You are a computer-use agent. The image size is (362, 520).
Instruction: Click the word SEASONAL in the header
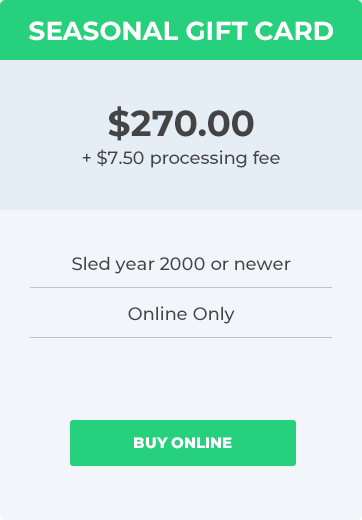tap(103, 31)
